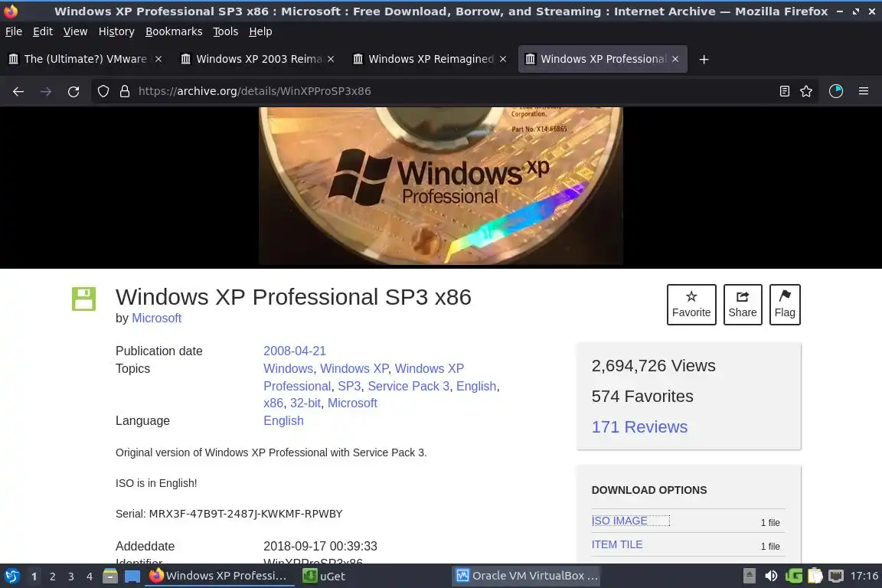
Task: Open the '32-bit' topic link
Action: click(x=305, y=403)
